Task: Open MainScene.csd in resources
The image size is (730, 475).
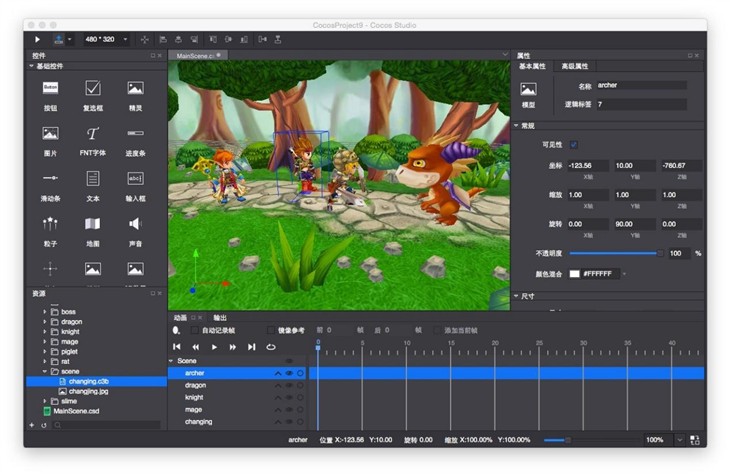Action: (76, 411)
